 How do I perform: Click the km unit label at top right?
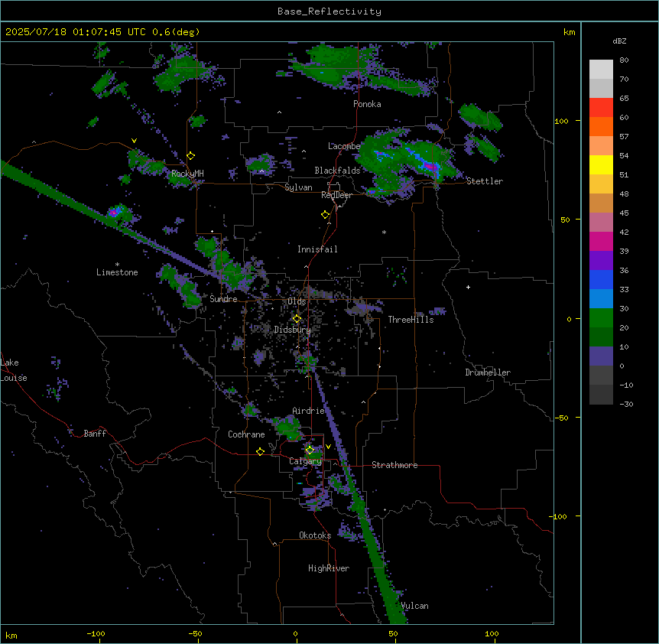(x=569, y=32)
